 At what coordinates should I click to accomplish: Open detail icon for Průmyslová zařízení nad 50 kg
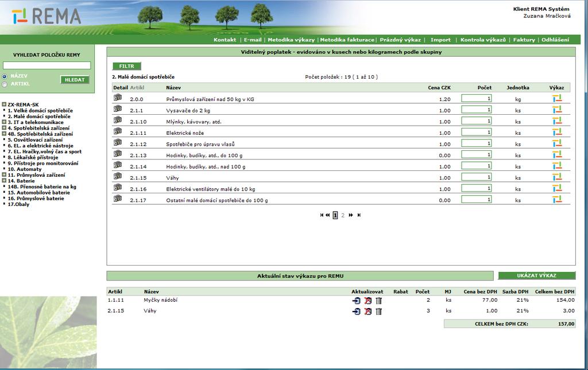point(118,98)
